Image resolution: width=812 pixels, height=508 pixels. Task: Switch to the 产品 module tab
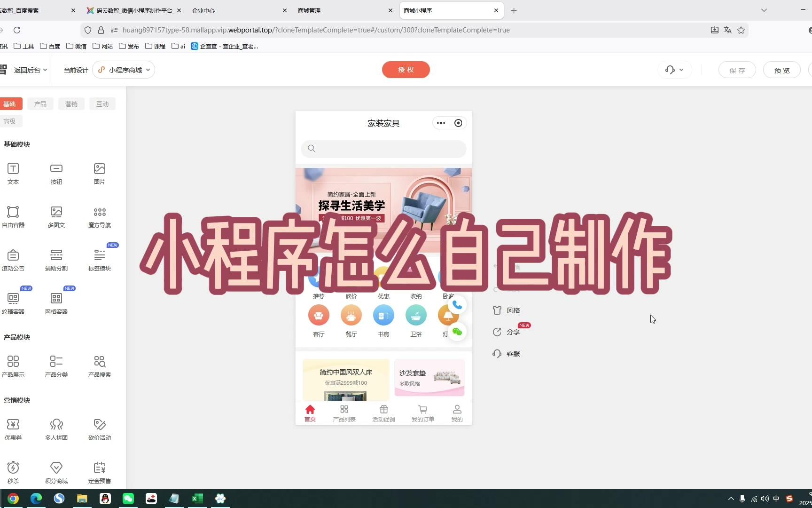pyautogui.click(x=40, y=104)
